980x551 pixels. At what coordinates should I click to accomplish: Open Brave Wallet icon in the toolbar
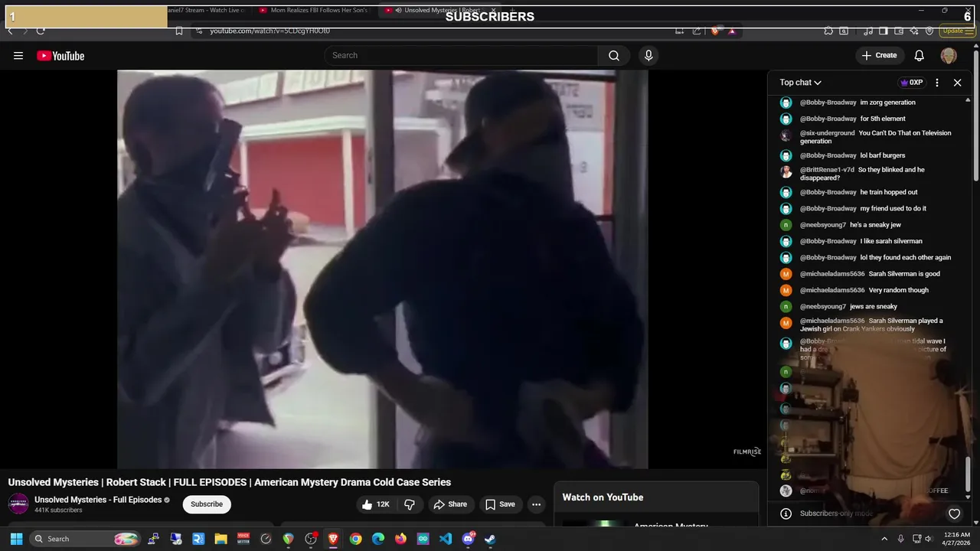(900, 31)
